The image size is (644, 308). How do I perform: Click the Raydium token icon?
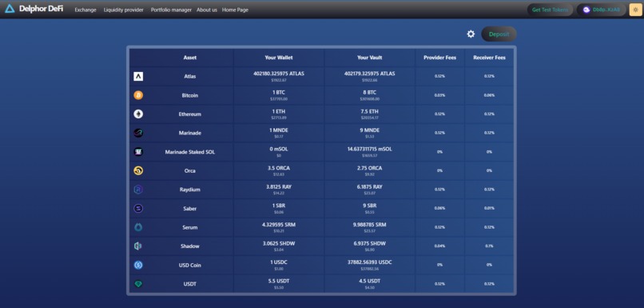[138, 190]
